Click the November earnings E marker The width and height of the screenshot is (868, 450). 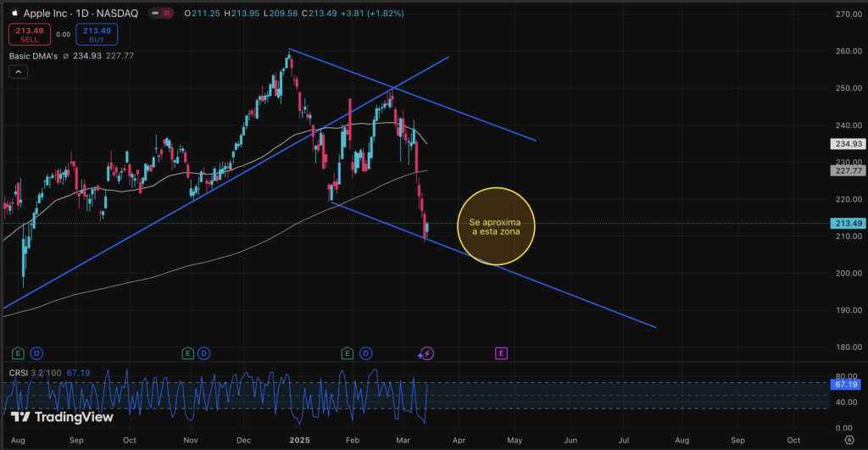point(188,352)
